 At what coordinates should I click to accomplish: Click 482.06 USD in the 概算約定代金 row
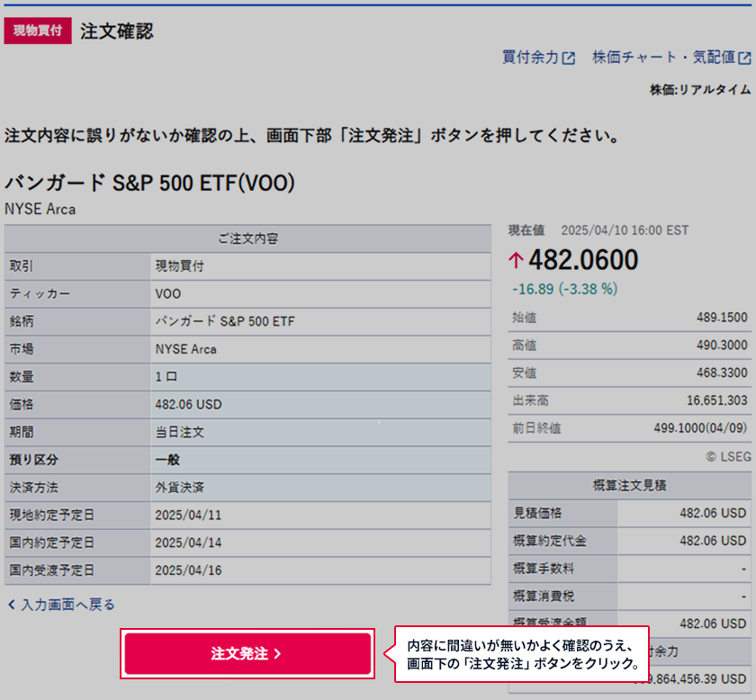(713, 541)
